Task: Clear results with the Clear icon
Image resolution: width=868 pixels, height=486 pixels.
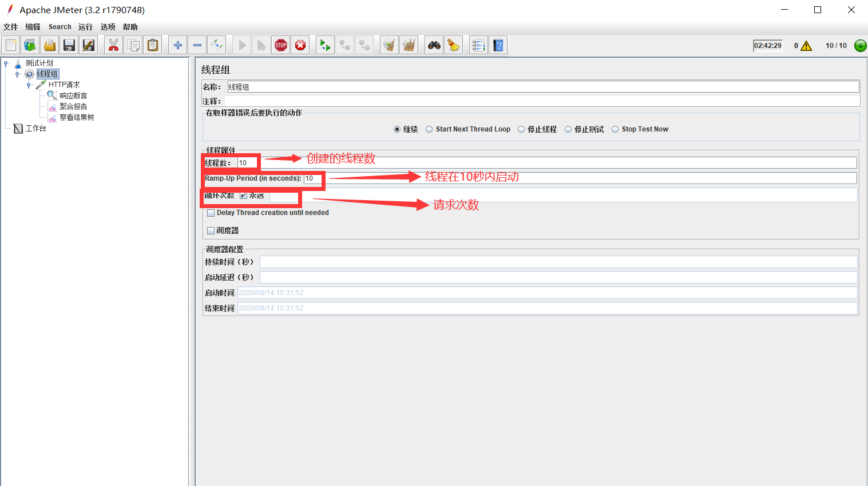Action: pos(390,45)
